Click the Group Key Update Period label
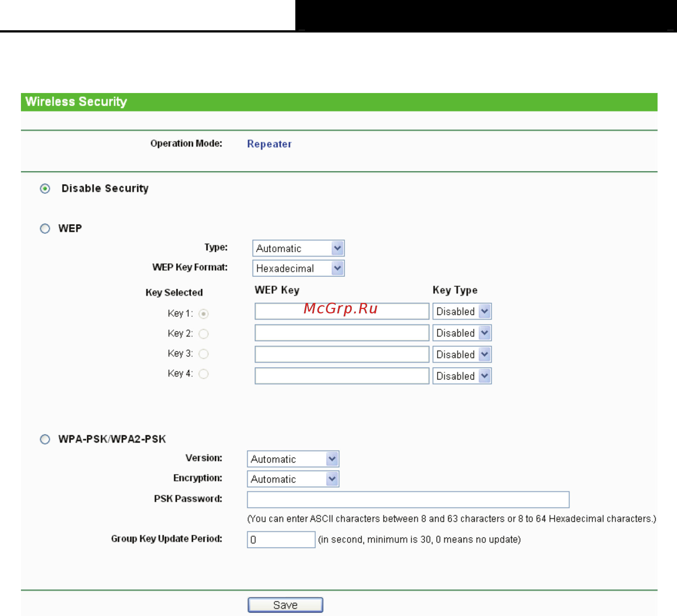Screen dimensions: 677x616 [x=167, y=539]
